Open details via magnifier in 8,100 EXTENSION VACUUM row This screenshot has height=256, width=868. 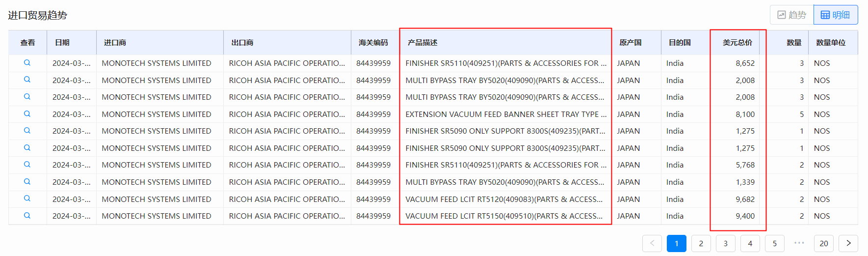pos(27,114)
